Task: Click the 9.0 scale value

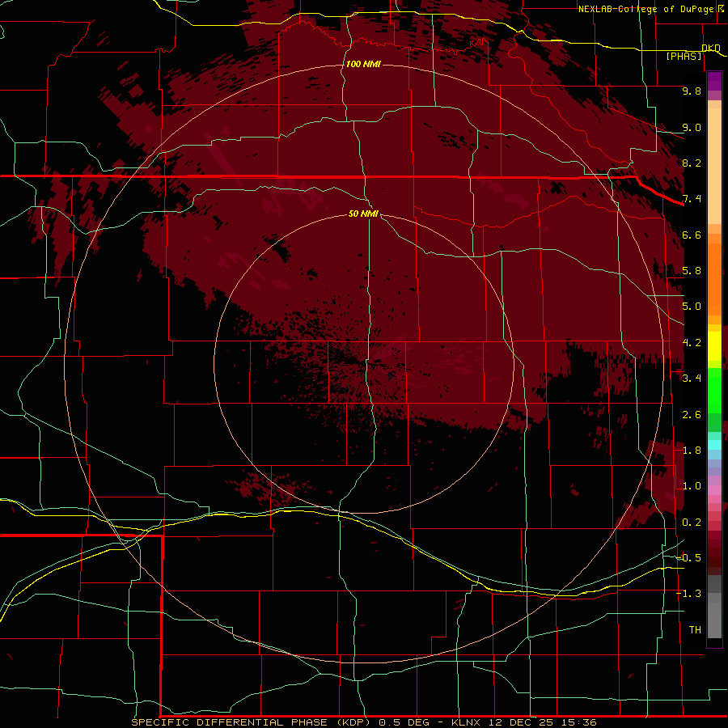Action: (692, 127)
